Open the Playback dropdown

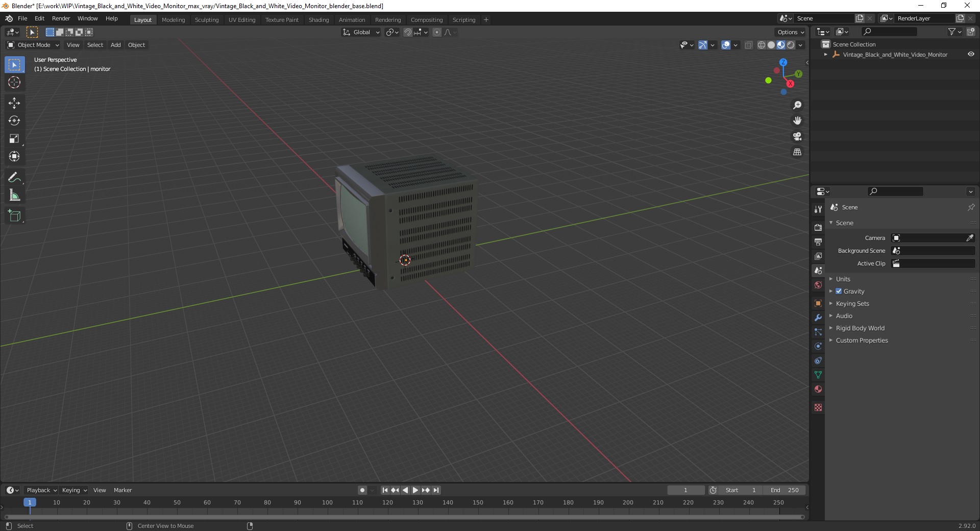[41, 490]
